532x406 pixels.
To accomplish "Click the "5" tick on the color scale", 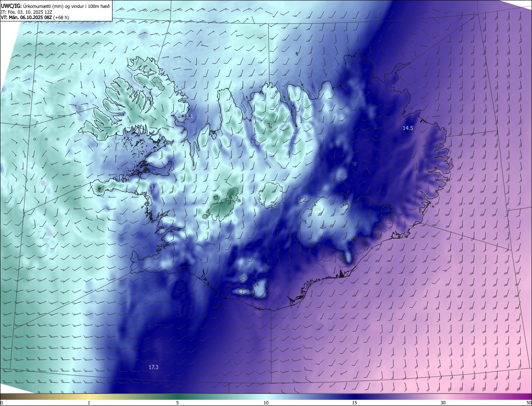I will point(177,403).
